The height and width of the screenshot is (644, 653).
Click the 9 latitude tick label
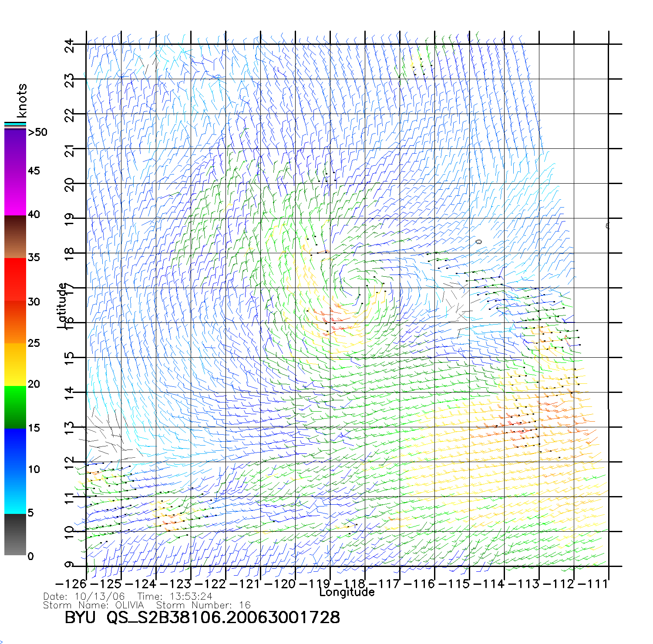tap(70, 565)
